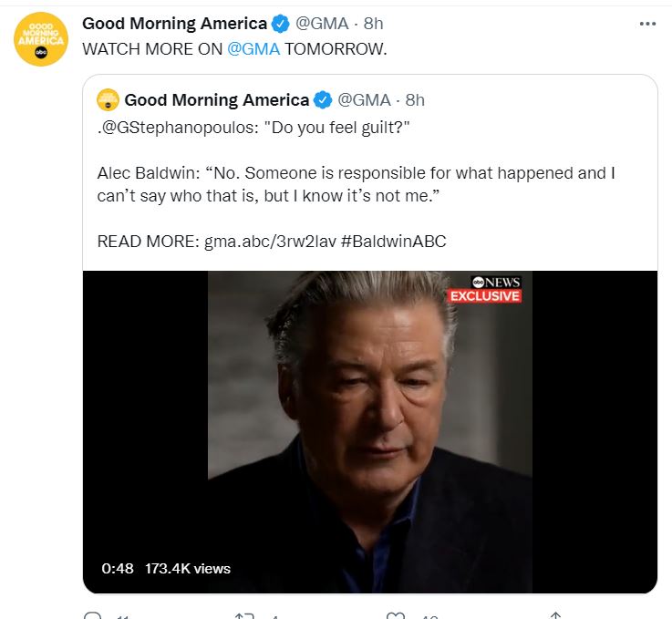
Task: Open the quoted tweet by clicking its text
Action: (363, 183)
